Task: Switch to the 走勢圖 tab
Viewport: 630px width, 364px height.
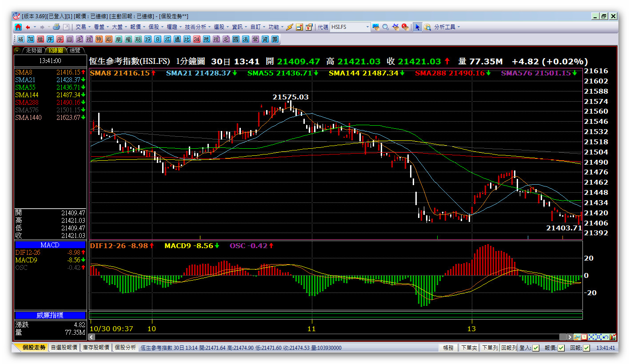Action: (34, 50)
